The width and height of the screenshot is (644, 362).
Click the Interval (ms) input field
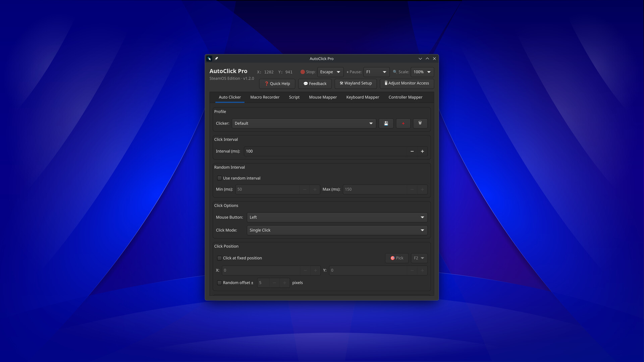325,151
